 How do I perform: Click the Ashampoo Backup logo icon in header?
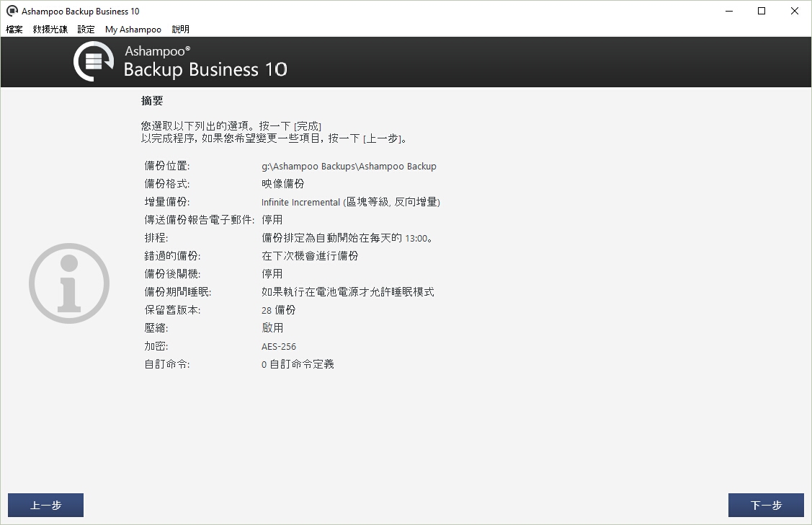[94, 62]
